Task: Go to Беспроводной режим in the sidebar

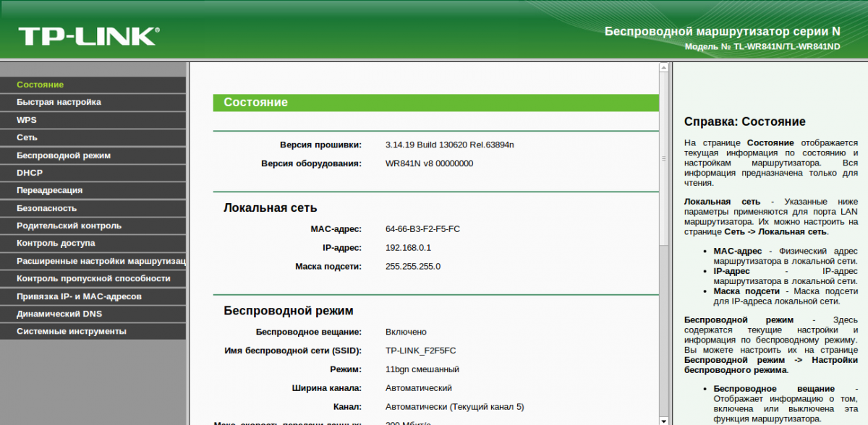Action: [93, 155]
